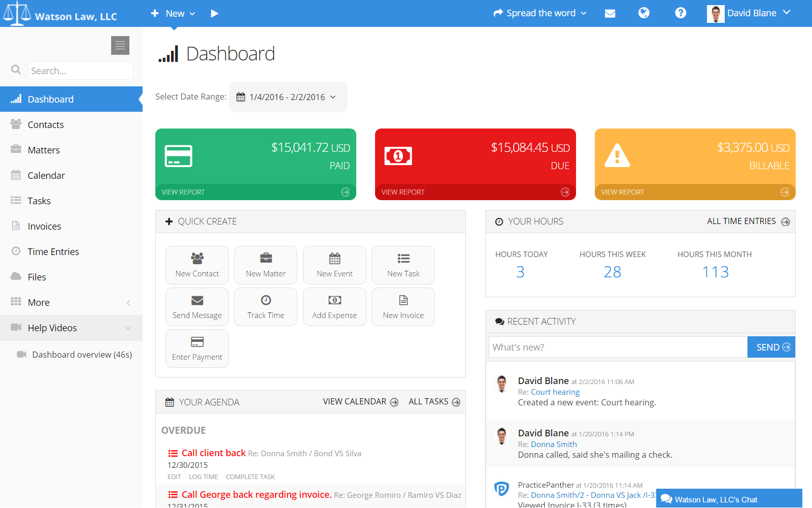This screenshot has width=812, height=508.
Task: Open Call client back overdue task
Action: tap(214, 453)
